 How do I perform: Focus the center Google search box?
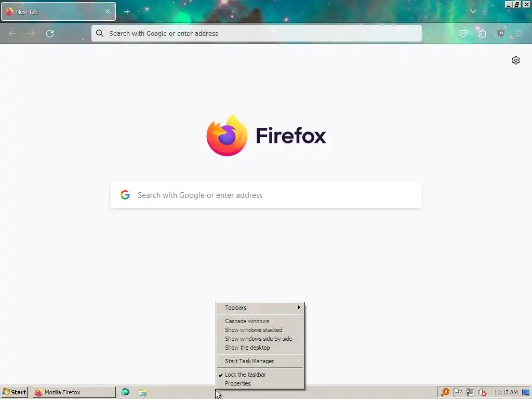click(x=266, y=195)
